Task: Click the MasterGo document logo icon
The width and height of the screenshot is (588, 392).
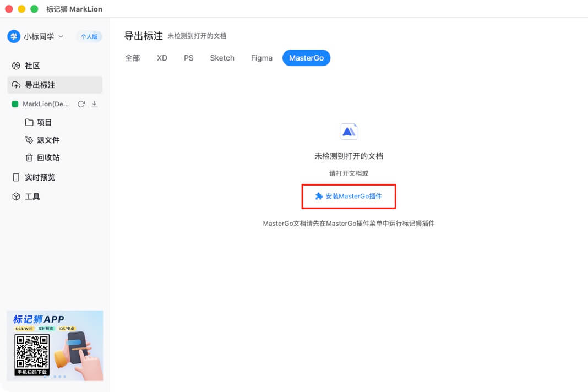Action: [x=349, y=131]
